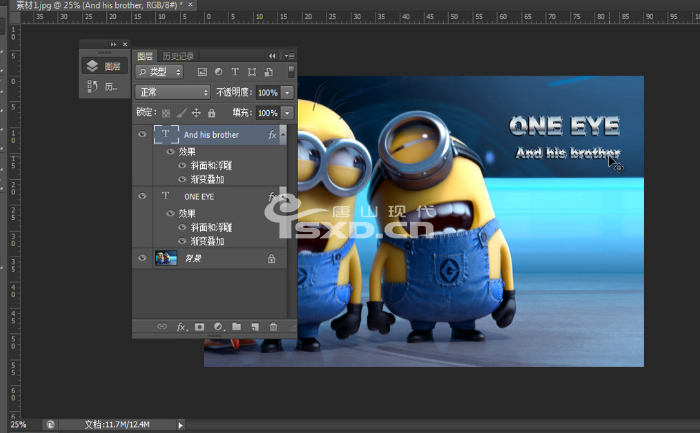Click the 25% zoom level field

click(x=19, y=425)
